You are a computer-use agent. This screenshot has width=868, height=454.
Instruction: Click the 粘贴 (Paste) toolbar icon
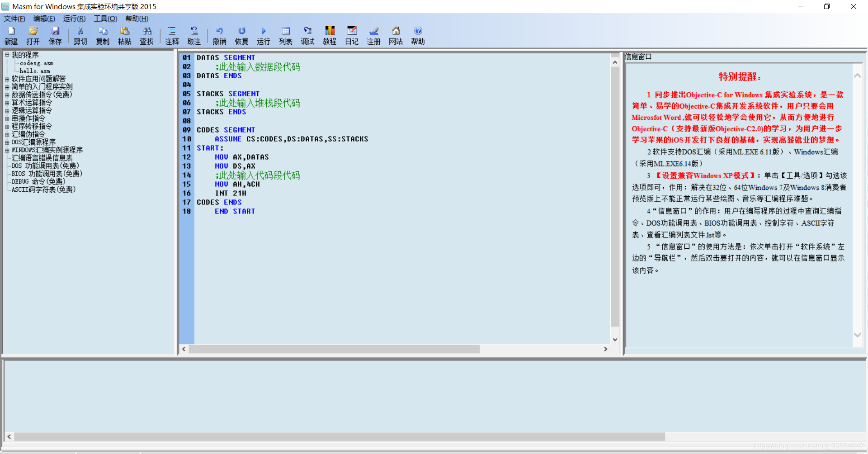click(125, 35)
